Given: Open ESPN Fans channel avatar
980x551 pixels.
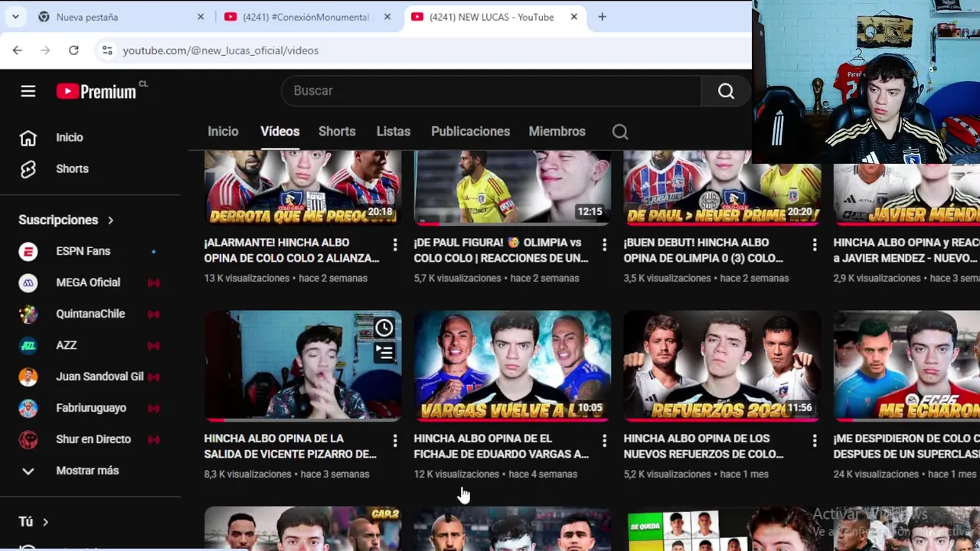Looking at the screenshot, I should pyautogui.click(x=28, y=251).
